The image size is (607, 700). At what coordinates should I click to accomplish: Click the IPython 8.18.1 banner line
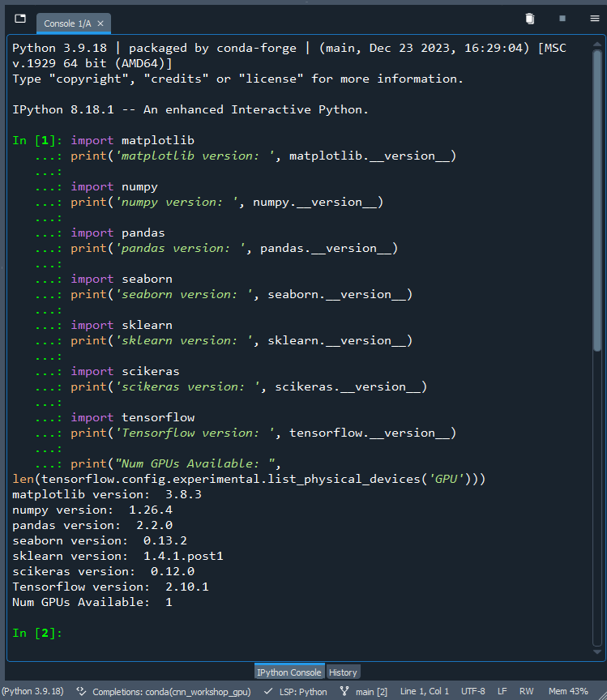click(x=190, y=110)
